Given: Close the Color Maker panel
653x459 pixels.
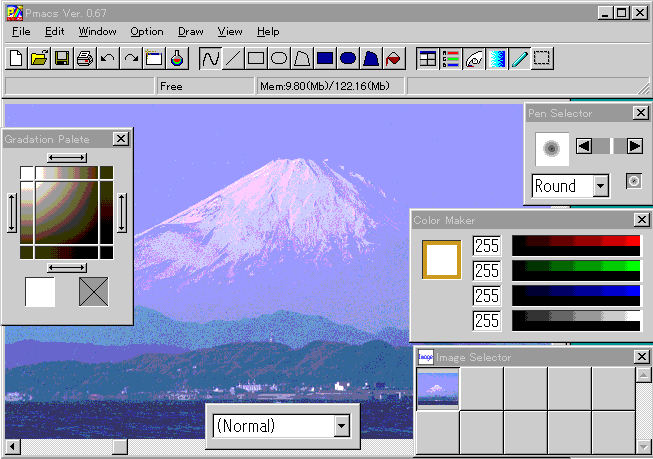Looking at the screenshot, I should [642, 220].
